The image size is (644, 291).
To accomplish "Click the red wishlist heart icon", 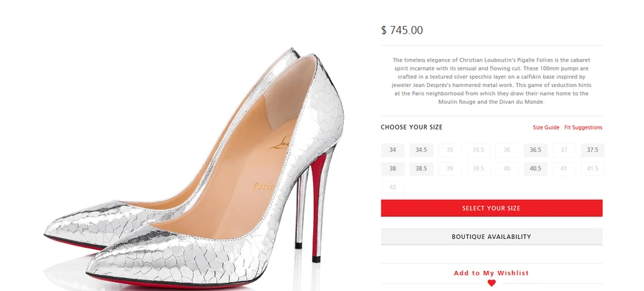I will [491, 283].
